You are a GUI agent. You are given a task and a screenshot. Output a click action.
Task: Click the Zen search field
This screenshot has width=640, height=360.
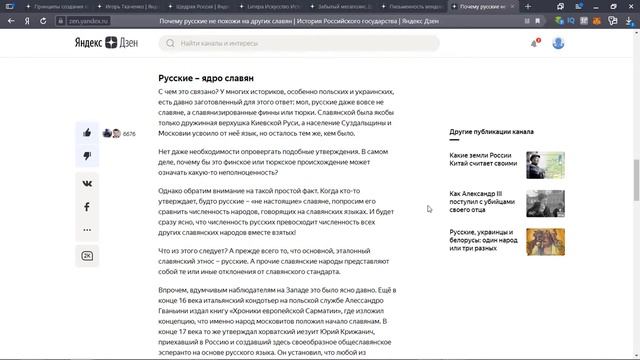[x=299, y=43]
